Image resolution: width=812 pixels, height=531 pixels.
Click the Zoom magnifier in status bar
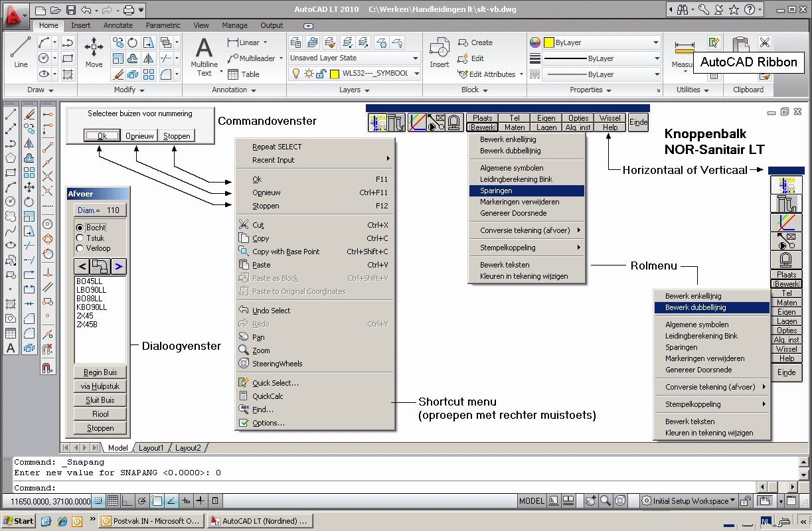(x=606, y=501)
